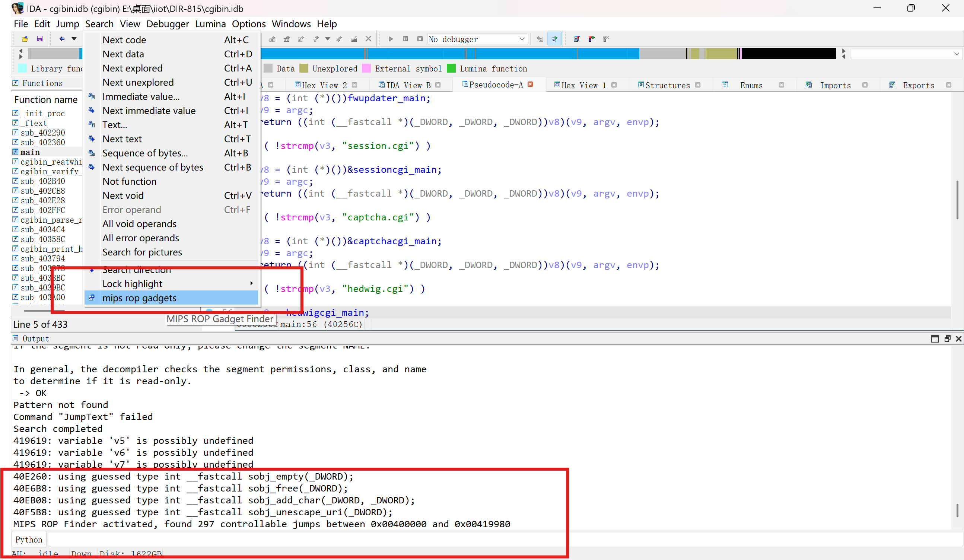Select All error operands menu item
Viewport: 964px width, 560px height.
(171, 238)
